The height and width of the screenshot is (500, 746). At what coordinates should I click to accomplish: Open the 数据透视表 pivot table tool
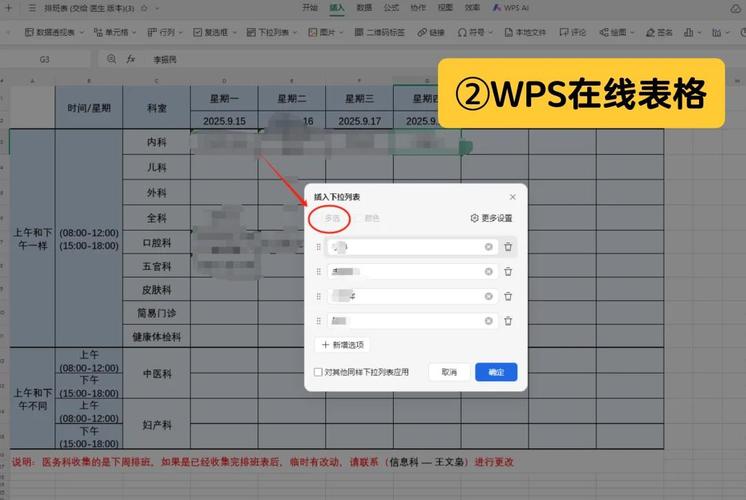tap(50, 32)
